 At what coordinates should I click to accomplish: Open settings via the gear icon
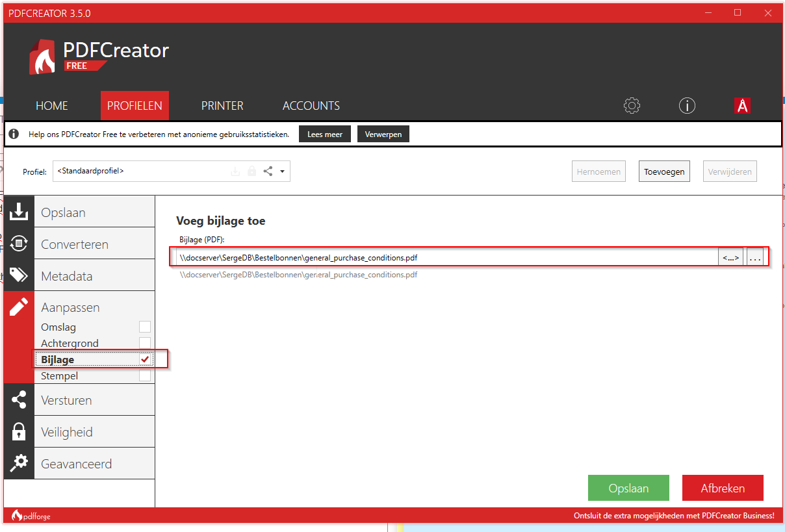coord(632,106)
